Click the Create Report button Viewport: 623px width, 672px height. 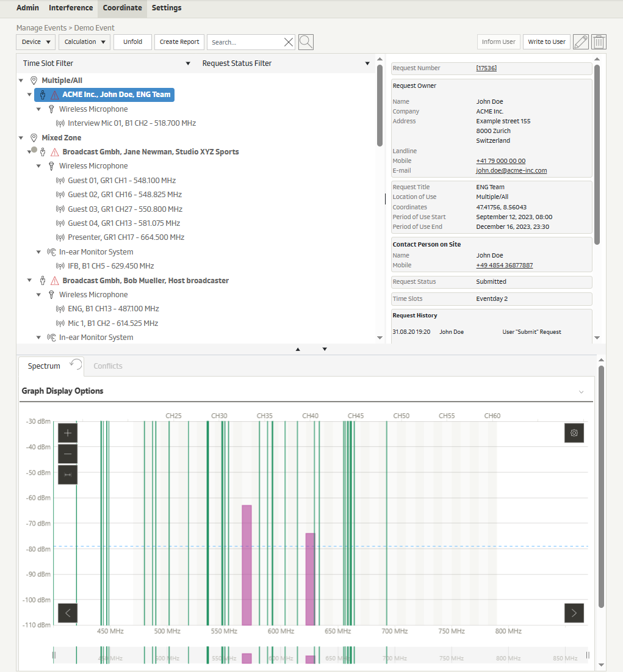179,42
